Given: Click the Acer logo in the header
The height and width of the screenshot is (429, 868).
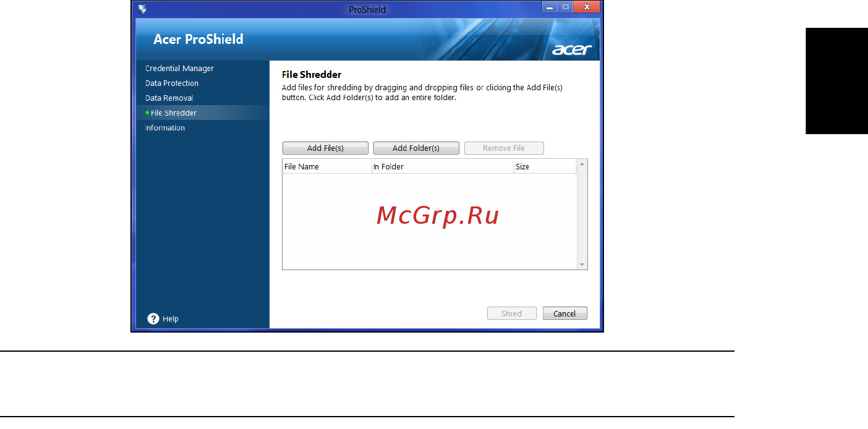Looking at the screenshot, I should click(x=572, y=50).
